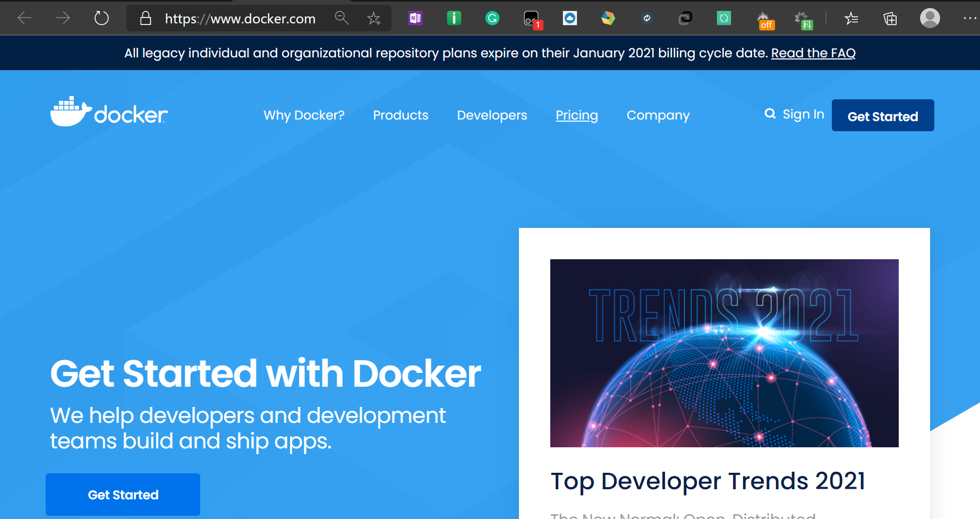Open the zoom magnifier in address bar

tap(342, 19)
